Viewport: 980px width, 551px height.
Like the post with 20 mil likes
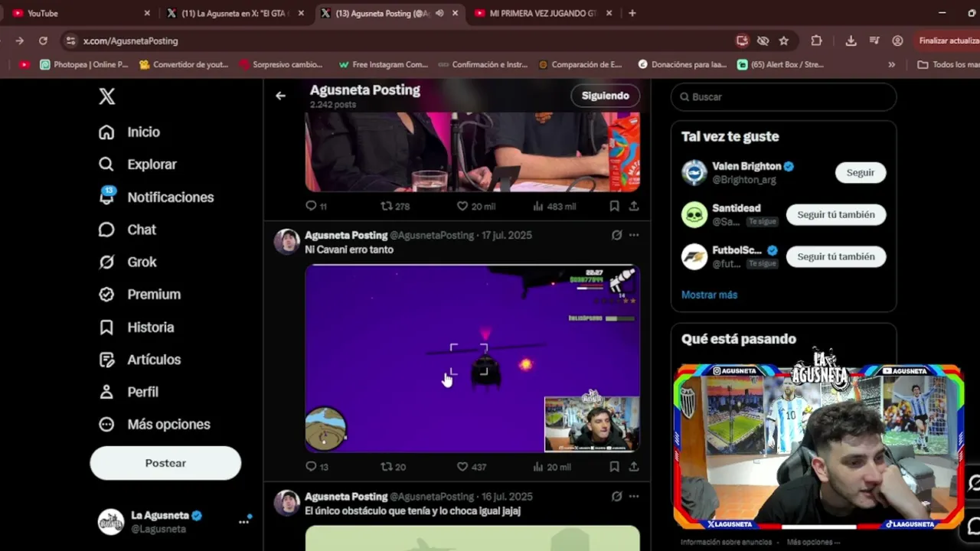[476, 206]
